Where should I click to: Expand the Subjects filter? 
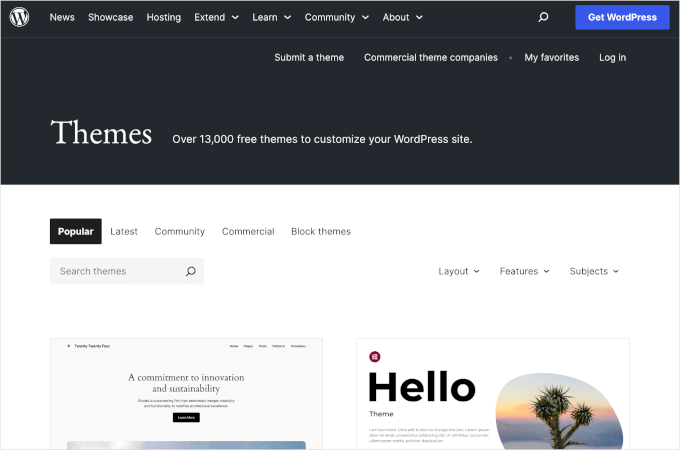pyautogui.click(x=594, y=271)
